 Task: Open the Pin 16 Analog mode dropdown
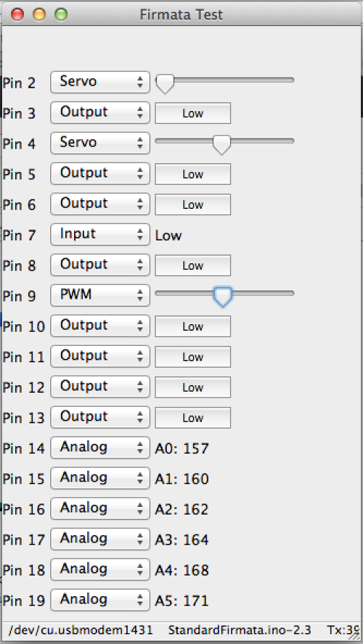coord(100,508)
